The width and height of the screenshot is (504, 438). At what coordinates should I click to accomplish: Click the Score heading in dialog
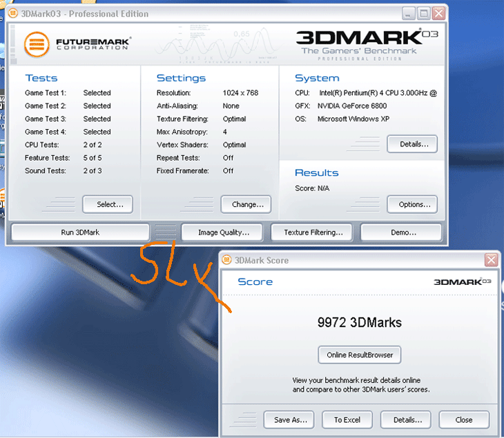point(255,281)
